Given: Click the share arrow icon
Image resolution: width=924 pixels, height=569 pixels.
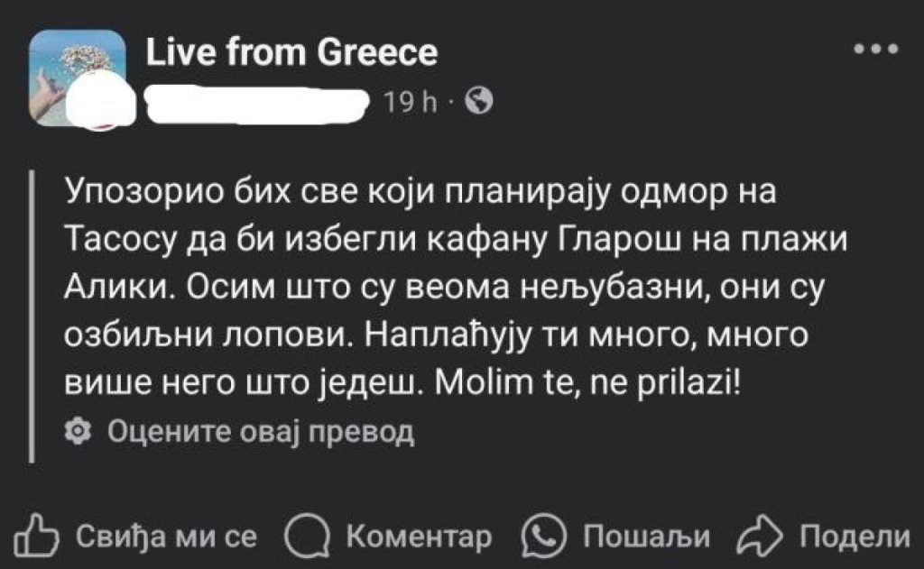Looking at the screenshot, I should 759,537.
